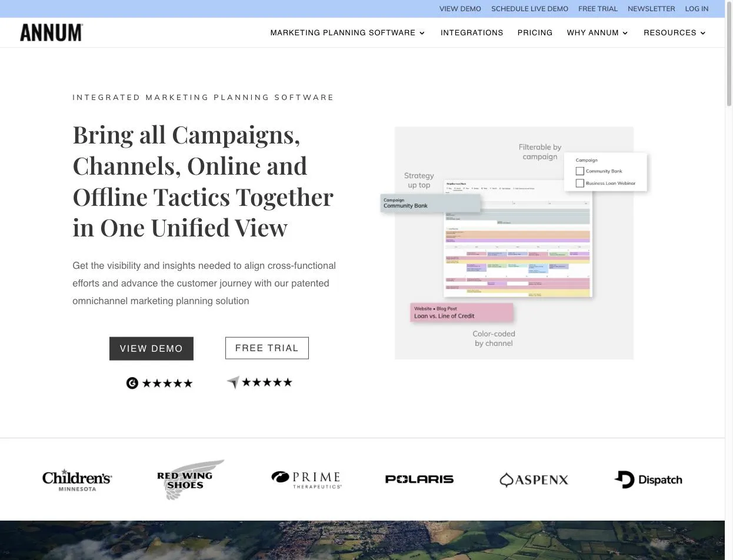Click the G2 five-star rating badge
This screenshot has height=560, width=733.
point(159,384)
